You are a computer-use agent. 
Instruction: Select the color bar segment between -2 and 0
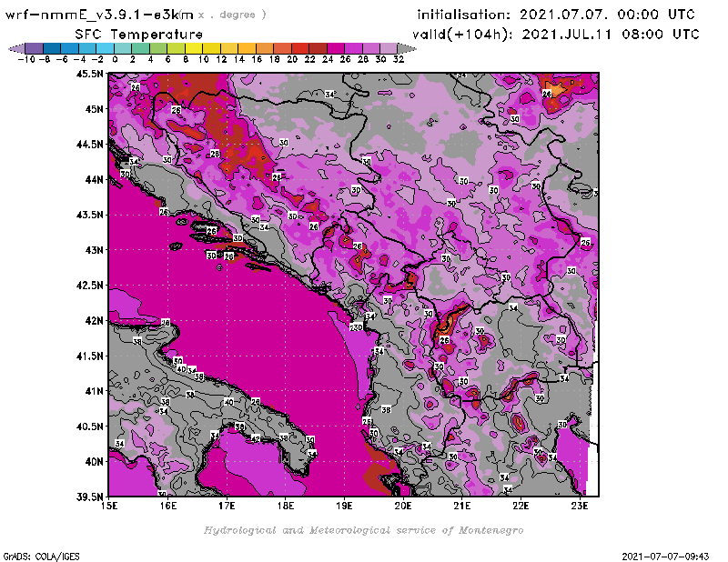coord(105,48)
